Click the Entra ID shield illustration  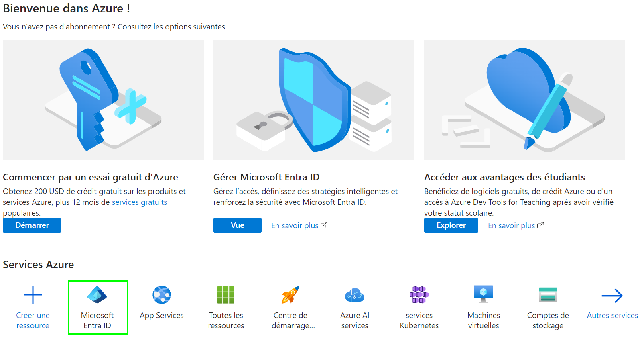point(314,100)
